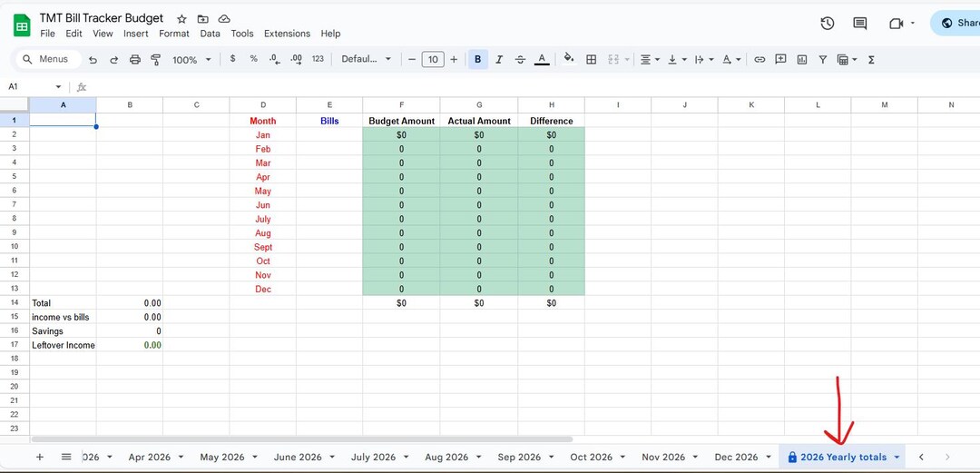The image size is (980, 473).
Task: Open the All sheets list icon
Action: point(66,457)
